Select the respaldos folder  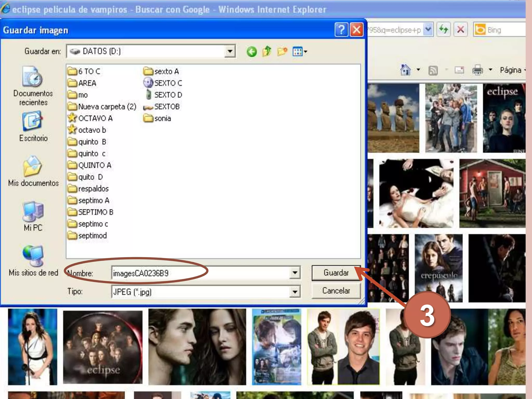coord(93,189)
